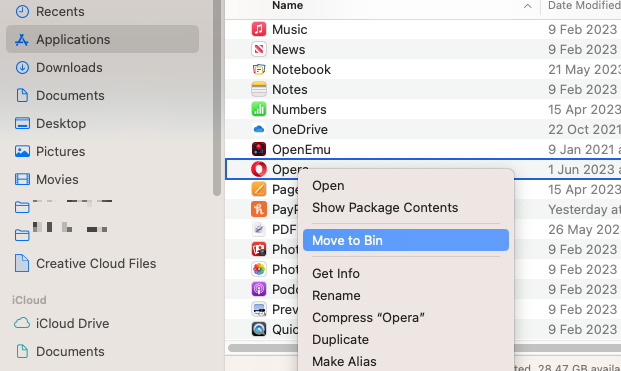Click the Notes app icon
Screen dimensions: 621x371
click(259, 89)
